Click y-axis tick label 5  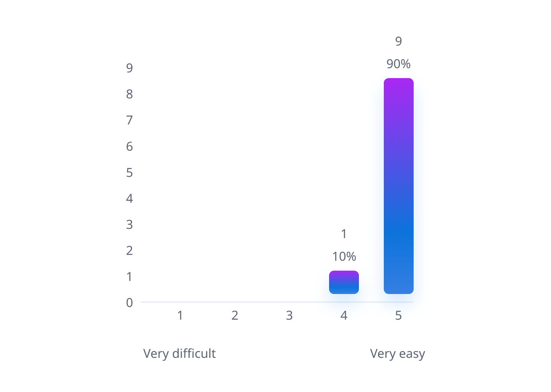click(x=129, y=173)
